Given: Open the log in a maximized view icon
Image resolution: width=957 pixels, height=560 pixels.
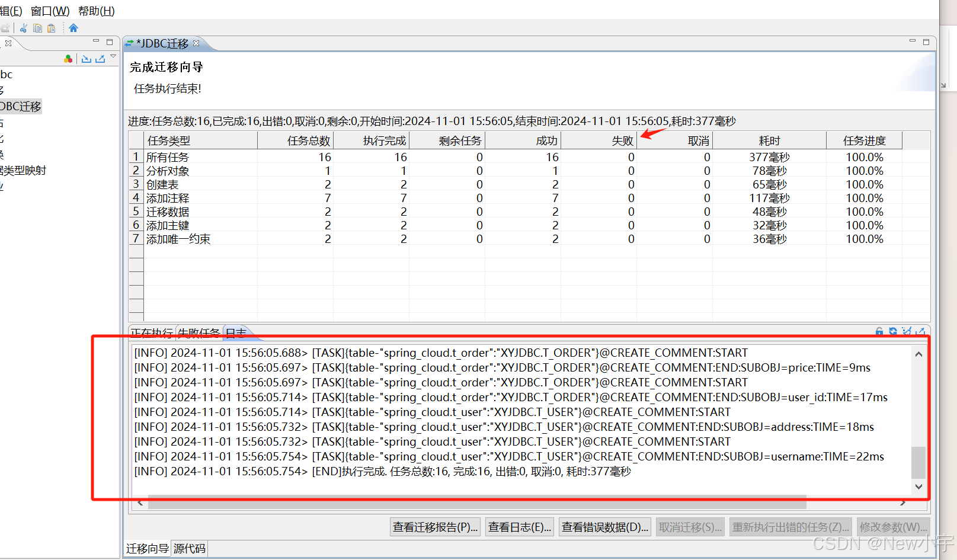Looking at the screenshot, I should 921,331.
